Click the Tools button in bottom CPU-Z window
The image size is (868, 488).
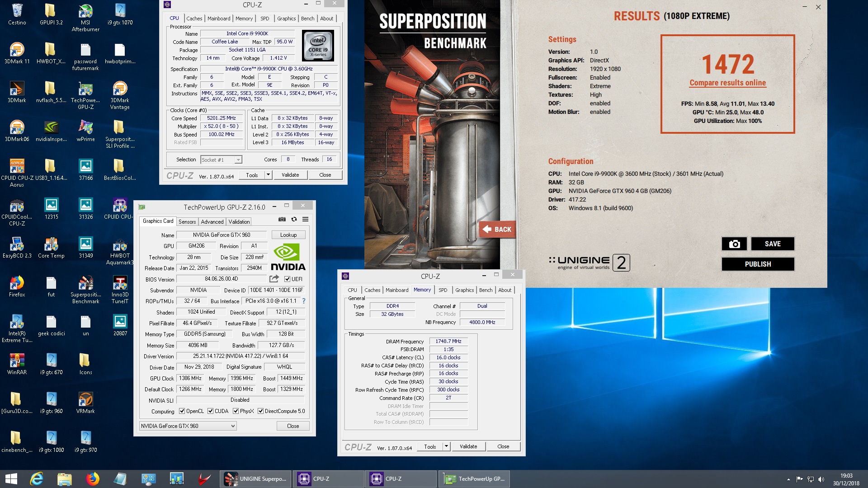(430, 446)
